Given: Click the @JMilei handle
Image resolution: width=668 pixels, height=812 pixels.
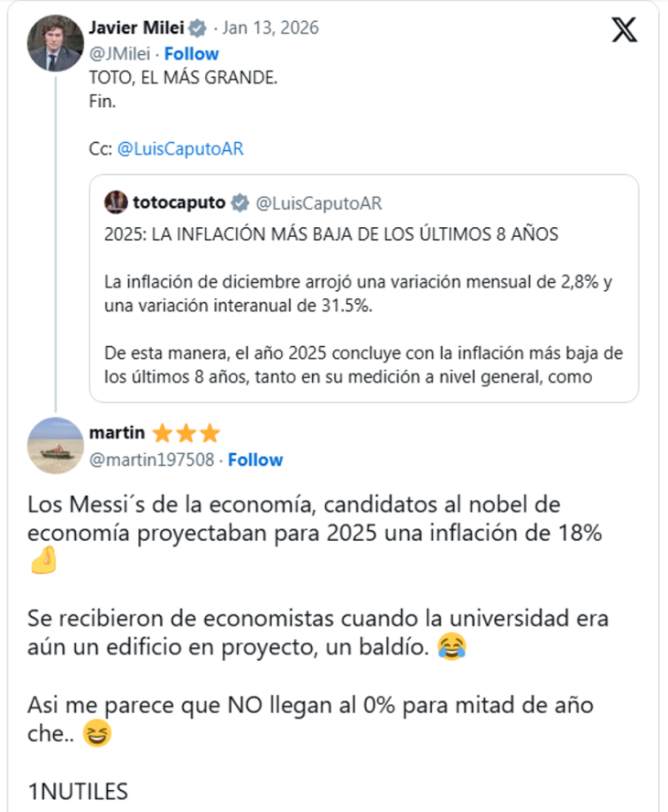Looking at the screenshot, I should pos(119,53).
